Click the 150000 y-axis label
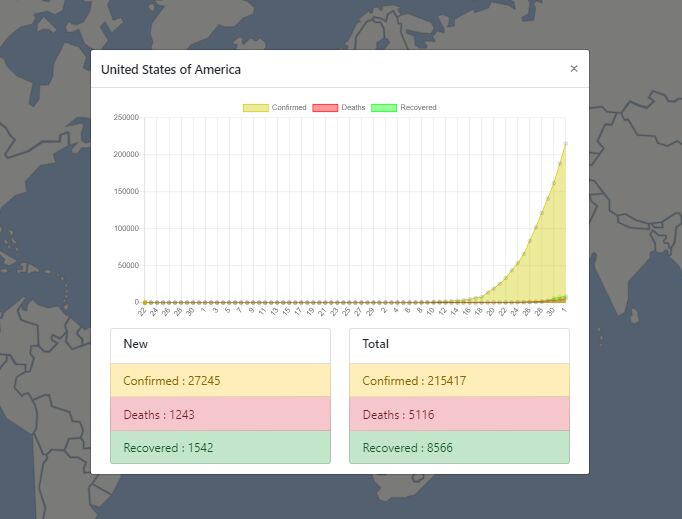The width and height of the screenshot is (682, 519). click(126, 191)
